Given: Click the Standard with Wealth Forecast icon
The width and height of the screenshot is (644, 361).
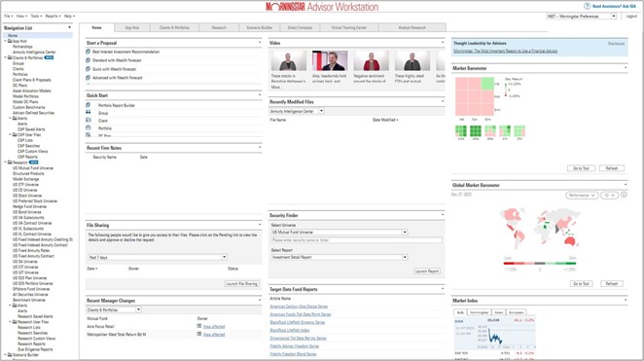Looking at the screenshot, I should pos(88,60).
